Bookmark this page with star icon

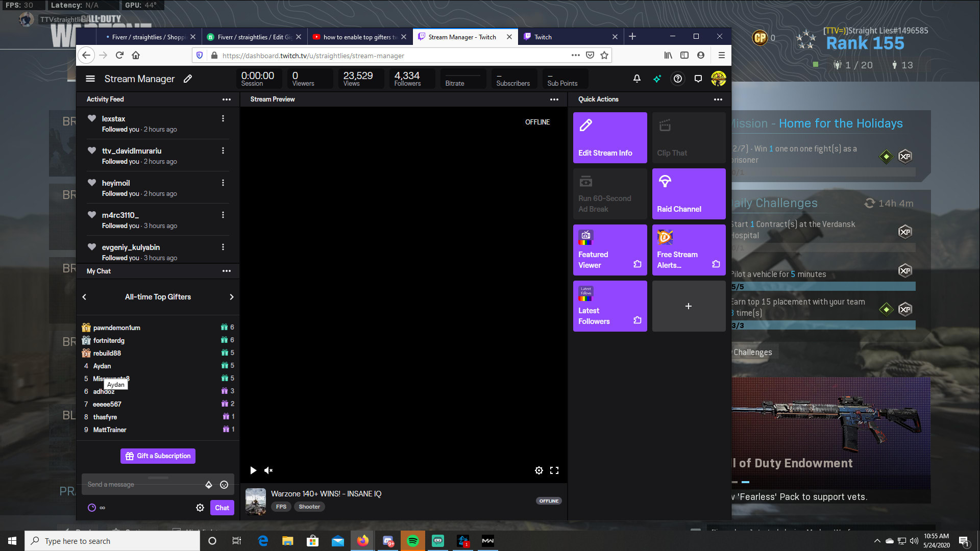pos(604,55)
